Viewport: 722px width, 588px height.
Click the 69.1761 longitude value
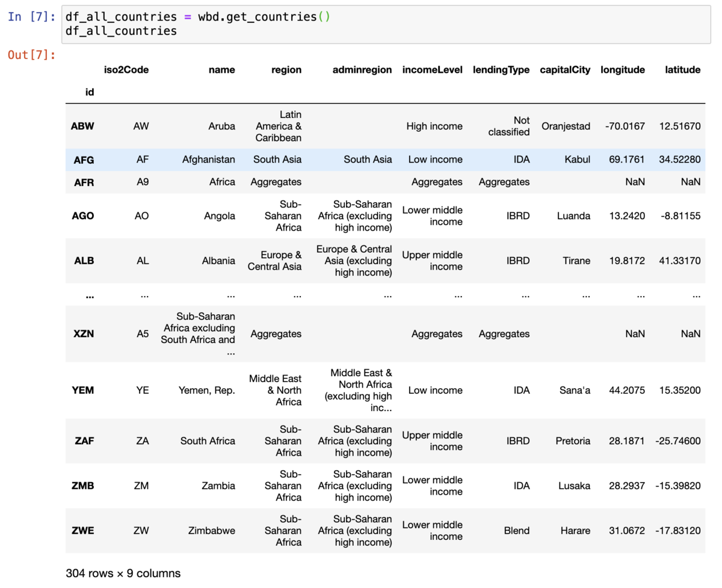pyautogui.click(x=627, y=159)
